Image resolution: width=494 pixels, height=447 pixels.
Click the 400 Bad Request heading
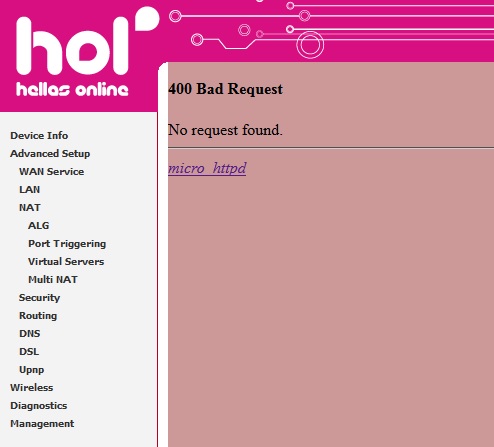pos(226,89)
